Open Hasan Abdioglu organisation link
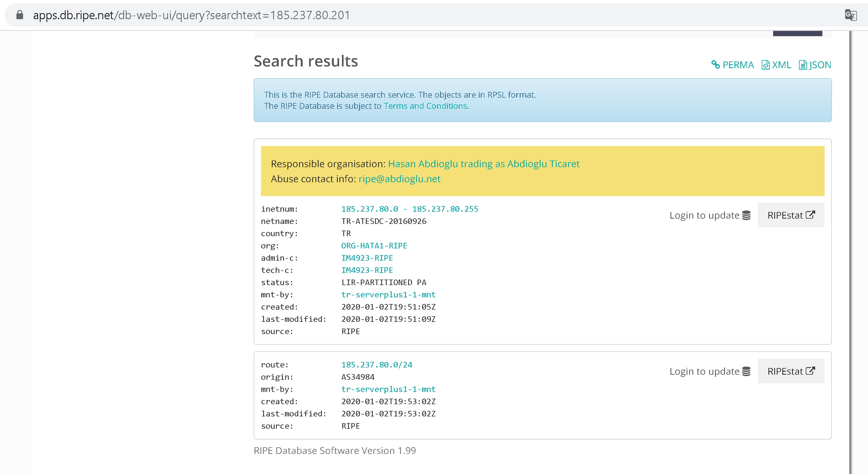868x474 pixels. (x=484, y=164)
